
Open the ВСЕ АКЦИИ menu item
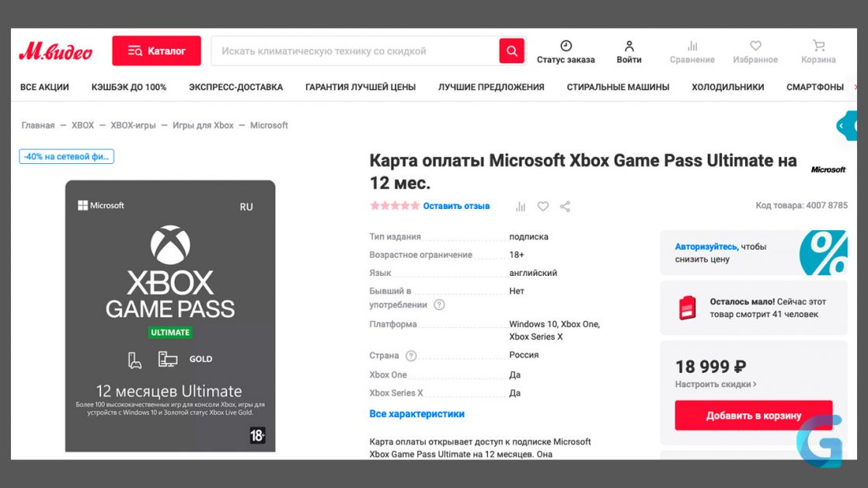tap(45, 87)
